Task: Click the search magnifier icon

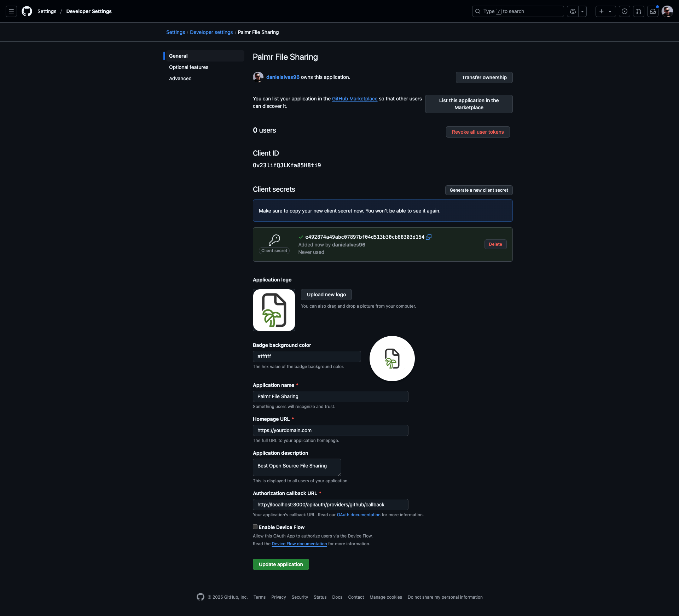Action: click(x=478, y=11)
